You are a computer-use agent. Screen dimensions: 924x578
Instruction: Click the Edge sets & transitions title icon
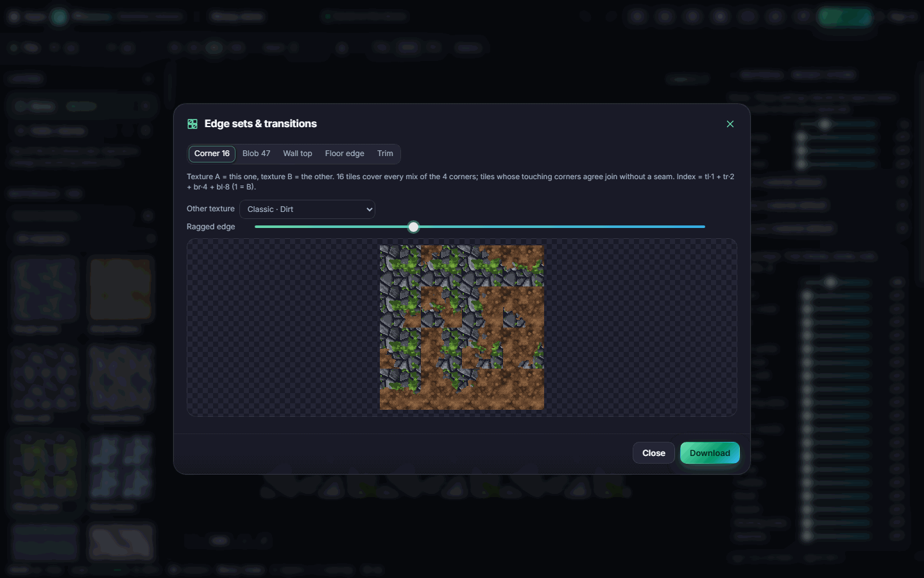[193, 124]
